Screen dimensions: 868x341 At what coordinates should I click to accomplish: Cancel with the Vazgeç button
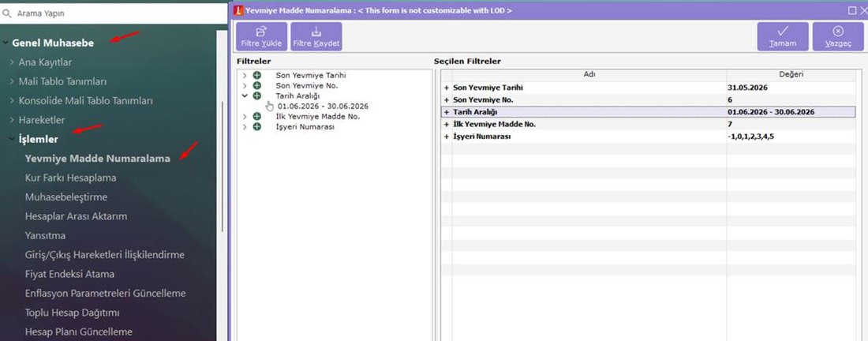pyautogui.click(x=838, y=36)
